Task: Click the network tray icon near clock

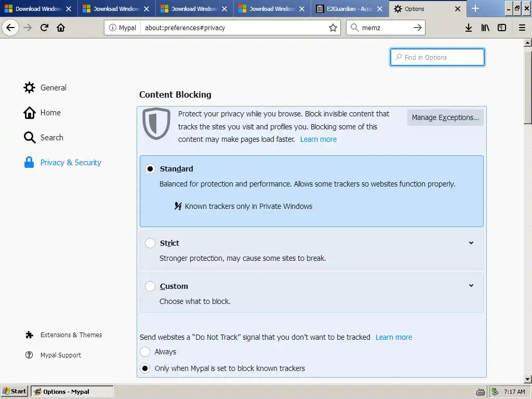Action: (495, 392)
